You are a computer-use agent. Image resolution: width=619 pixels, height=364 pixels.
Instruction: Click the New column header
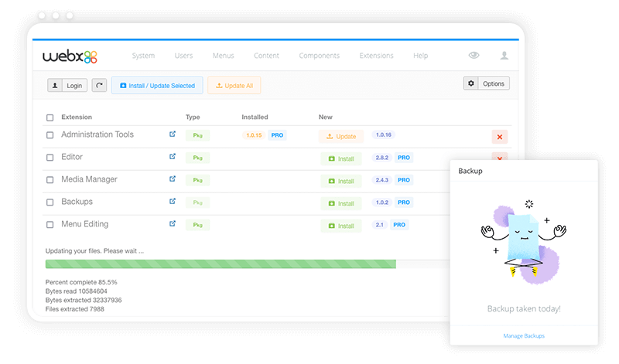click(325, 117)
